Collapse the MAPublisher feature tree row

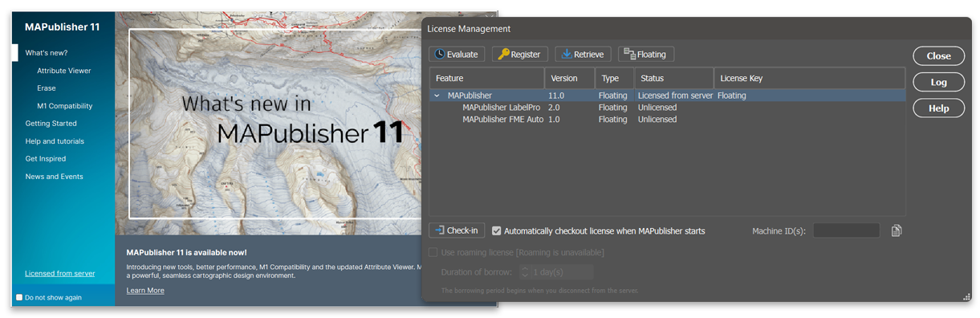point(437,96)
